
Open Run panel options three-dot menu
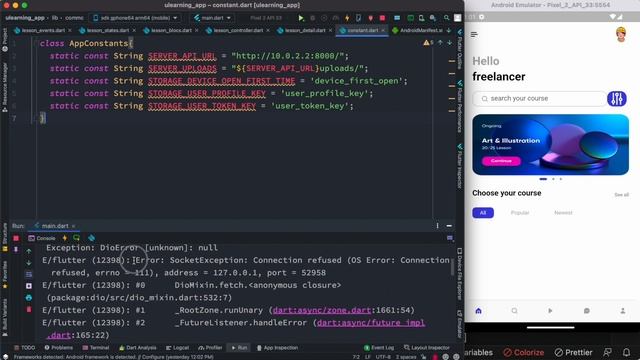[438, 226]
